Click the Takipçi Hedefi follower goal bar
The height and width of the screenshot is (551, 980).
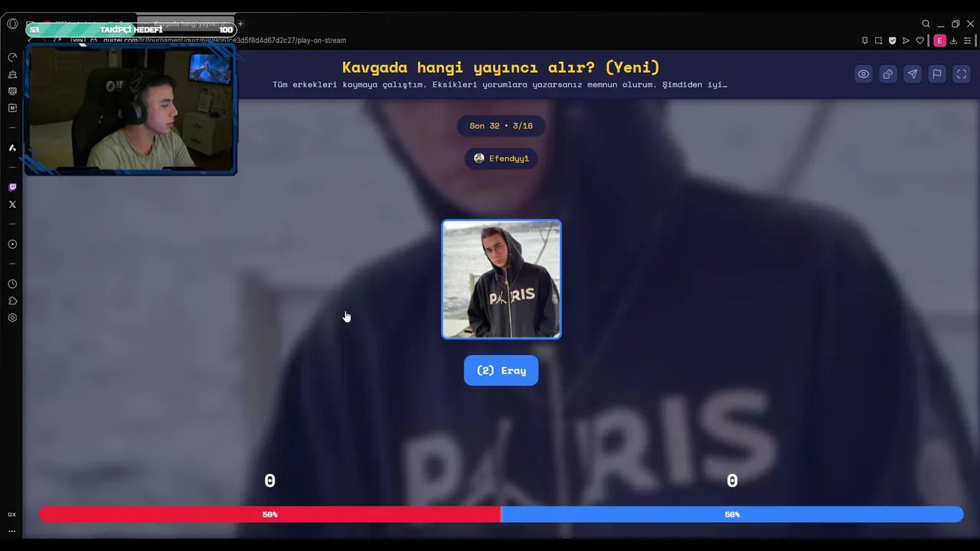(x=131, y=30)
